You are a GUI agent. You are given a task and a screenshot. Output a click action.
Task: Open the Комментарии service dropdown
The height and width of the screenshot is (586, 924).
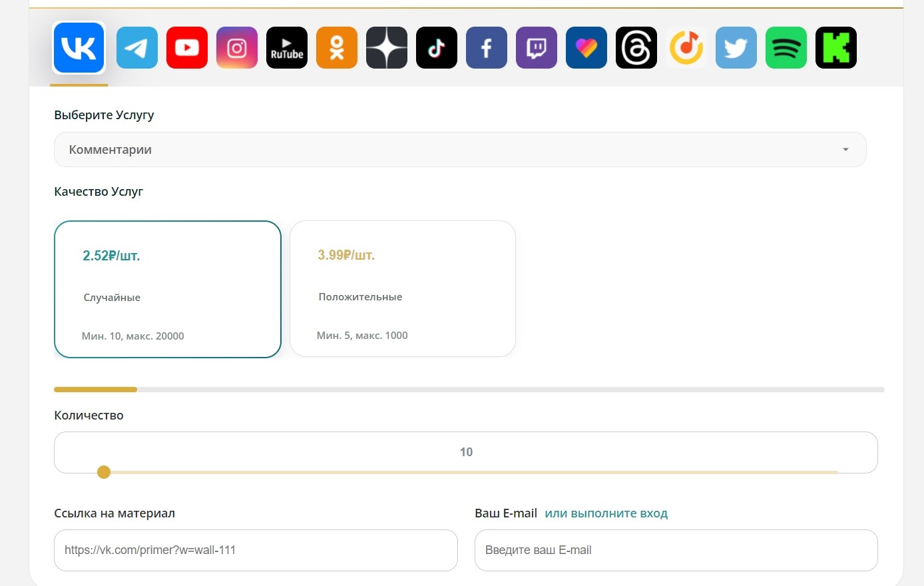tap(460, 149)
